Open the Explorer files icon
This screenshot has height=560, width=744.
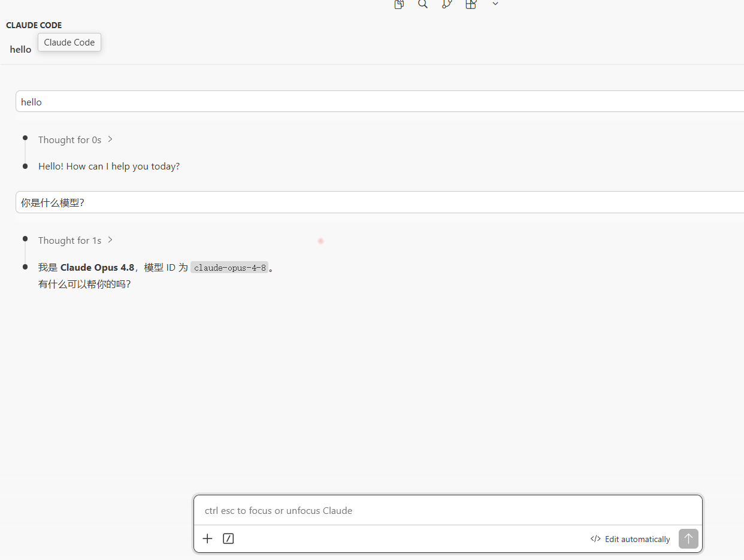point(399,4)
